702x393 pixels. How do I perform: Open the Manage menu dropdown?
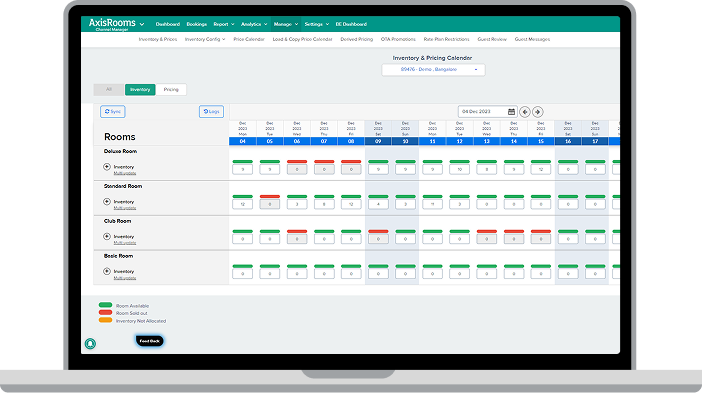(286, 24)
